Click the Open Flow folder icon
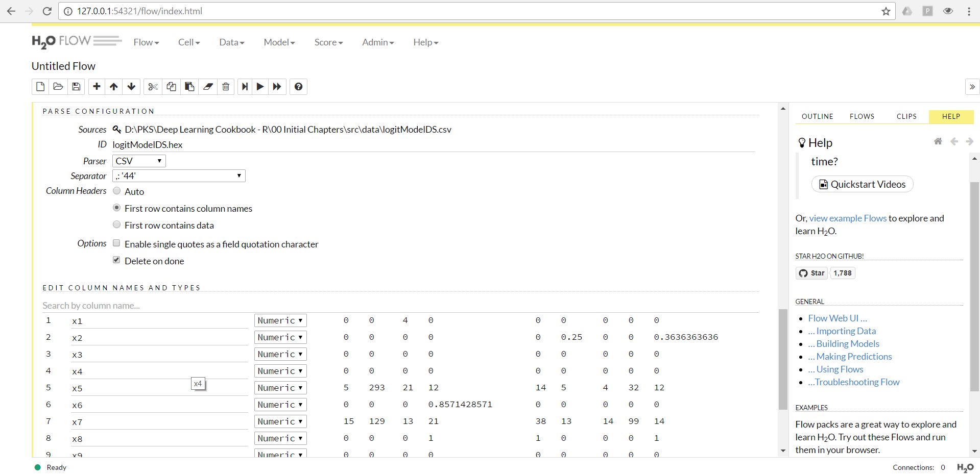Viewport: 980px width, 475px height. 58,87
